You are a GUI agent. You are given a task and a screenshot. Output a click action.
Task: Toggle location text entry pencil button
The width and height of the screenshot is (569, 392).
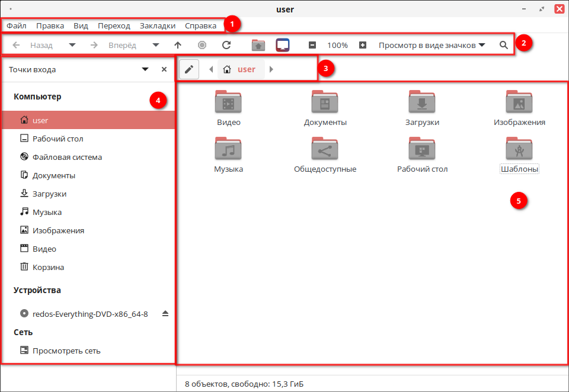pos(189,69)
